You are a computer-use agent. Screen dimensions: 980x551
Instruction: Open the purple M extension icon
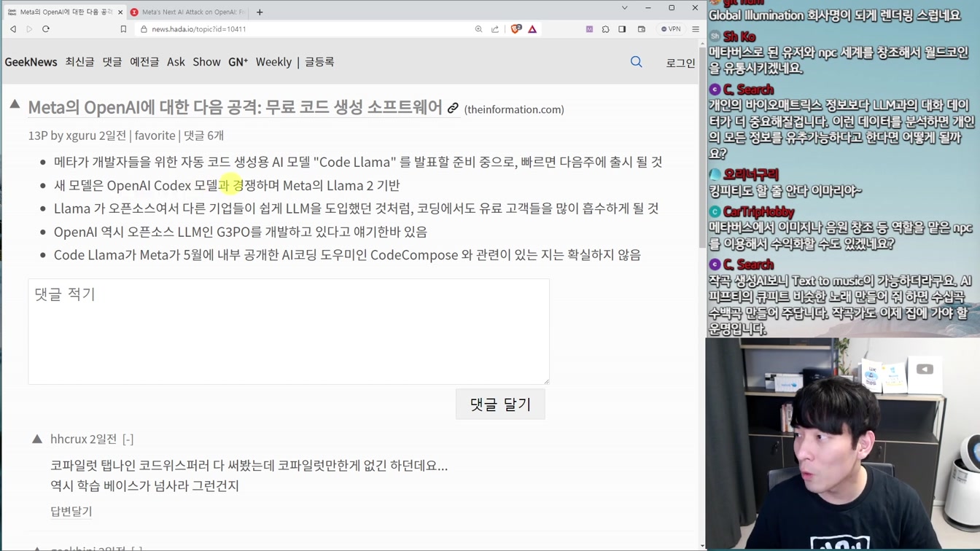click(x=589, y=29)
